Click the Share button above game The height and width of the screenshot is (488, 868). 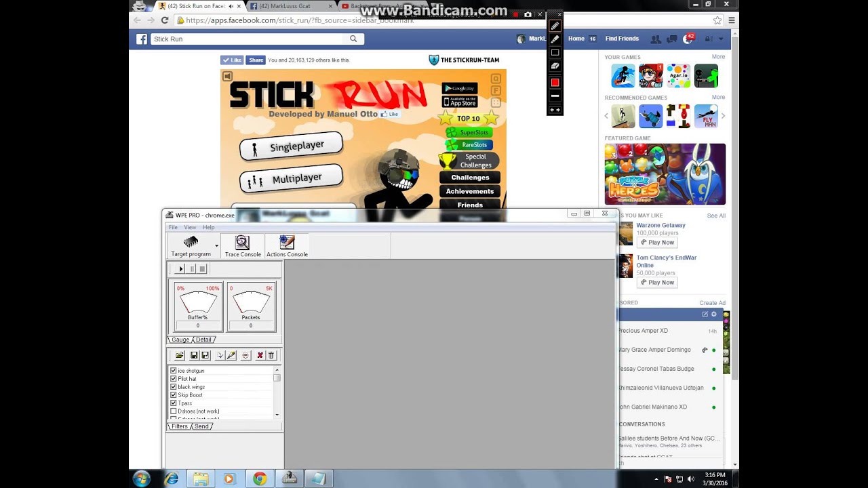255,60
